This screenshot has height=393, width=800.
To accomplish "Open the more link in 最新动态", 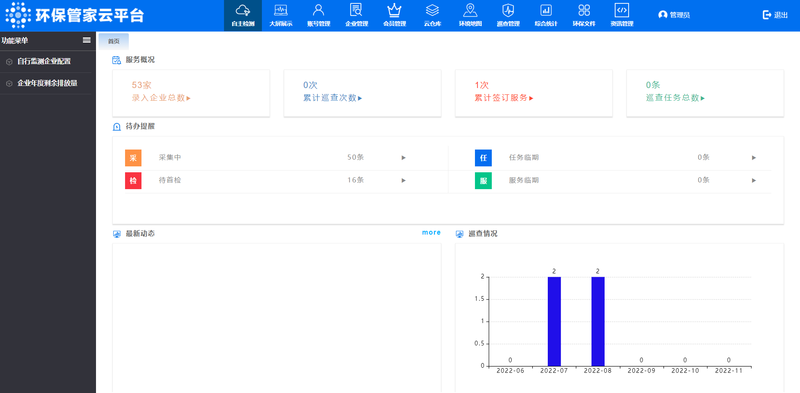I will click(x=431, y=233).
